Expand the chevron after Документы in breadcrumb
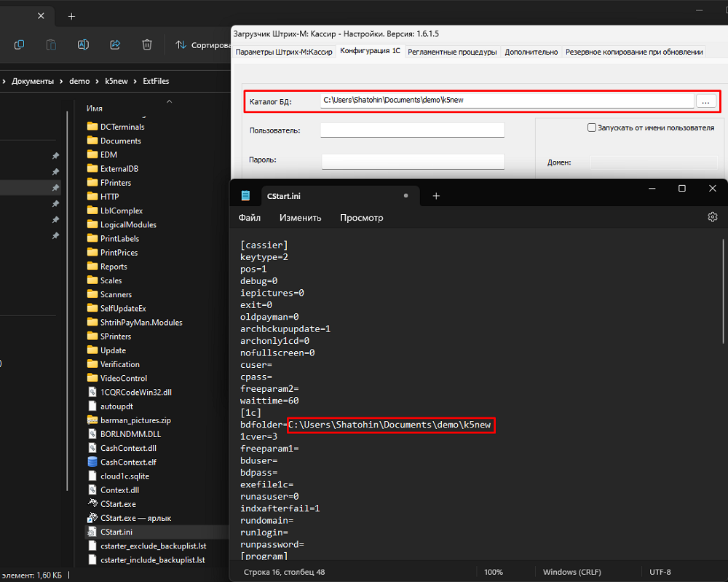This screenshot has height=582, width=728. 61,82
